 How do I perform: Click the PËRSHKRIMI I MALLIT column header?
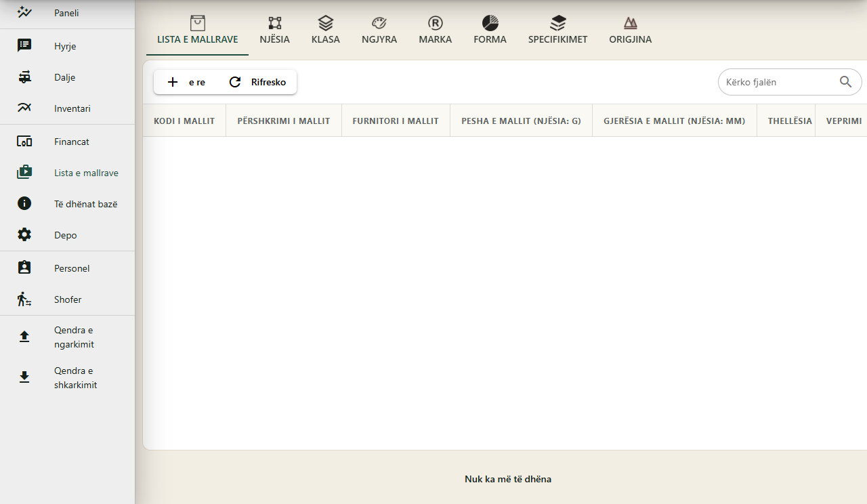(284, 121)
